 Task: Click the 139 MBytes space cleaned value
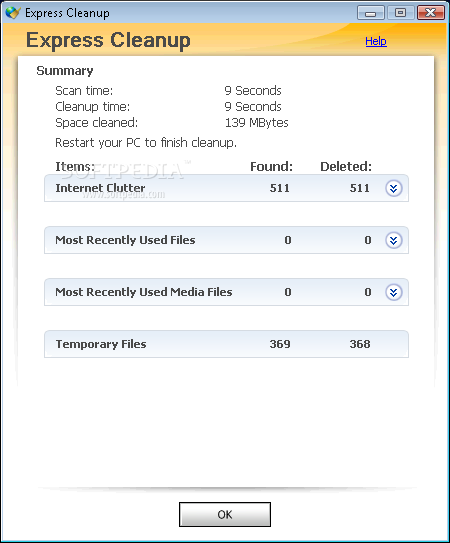pos(257,123)
